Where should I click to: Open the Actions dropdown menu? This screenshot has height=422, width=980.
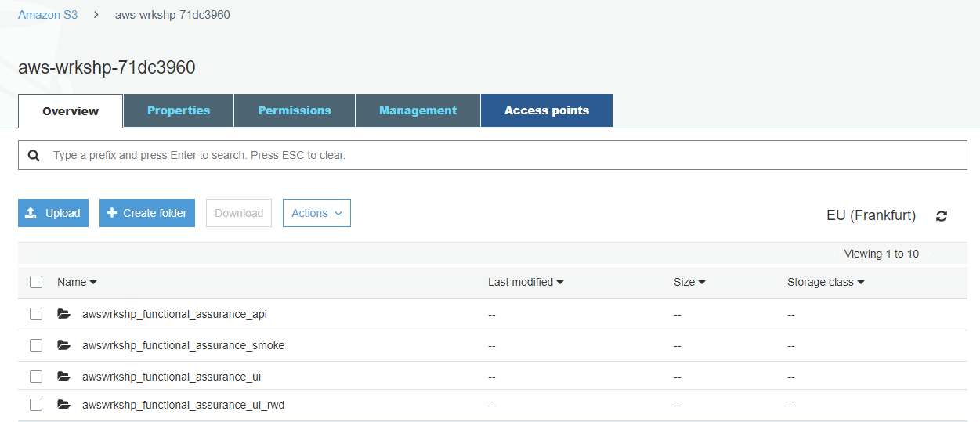[x=316, y=213]
